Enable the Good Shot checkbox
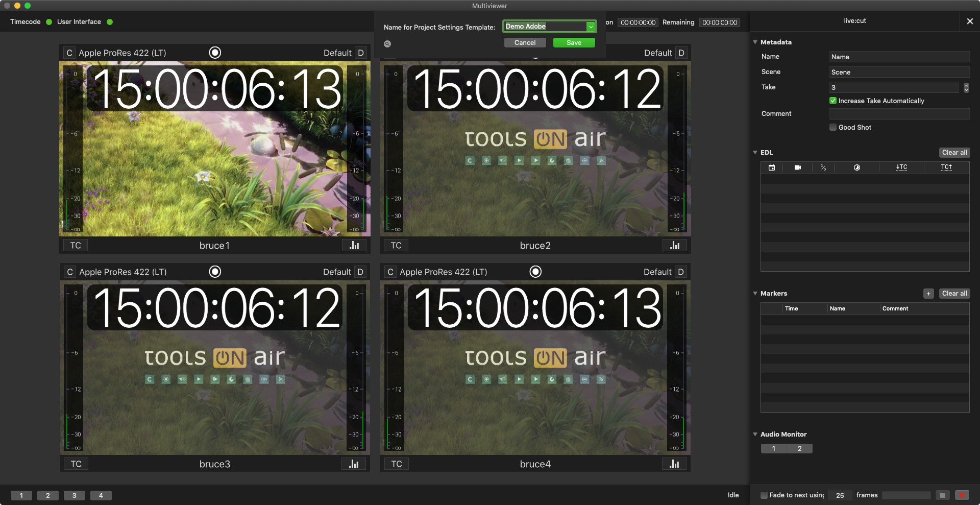Screen dimensions: 980x505 [x=833, y=128]
